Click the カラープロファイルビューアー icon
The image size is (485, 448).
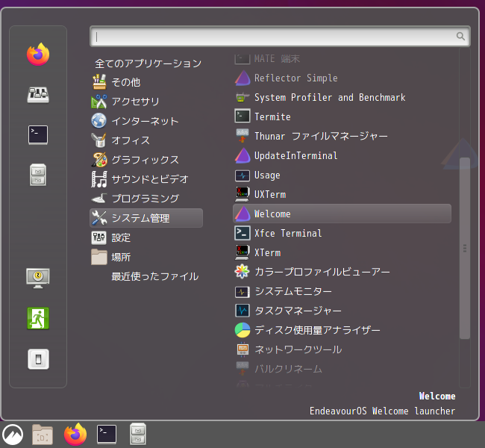coord(242,272)
